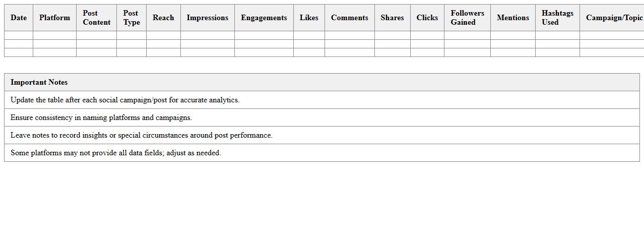Click the note about missing data fields
This screenshot has height=245, width=644.
tap(116, 153)
